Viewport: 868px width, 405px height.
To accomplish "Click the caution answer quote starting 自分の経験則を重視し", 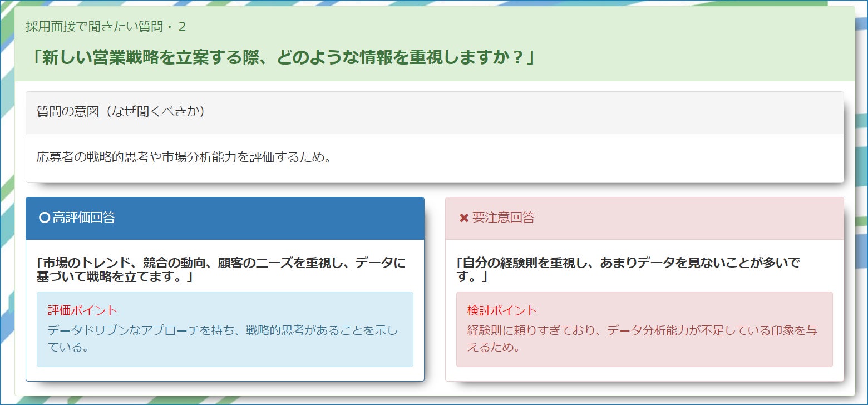I will (628, 269).
